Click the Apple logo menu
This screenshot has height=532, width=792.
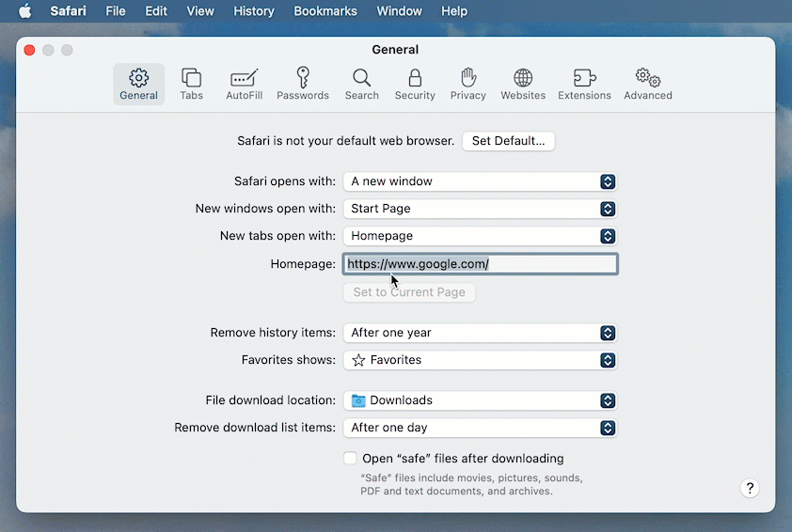click(x=25, y=10)
